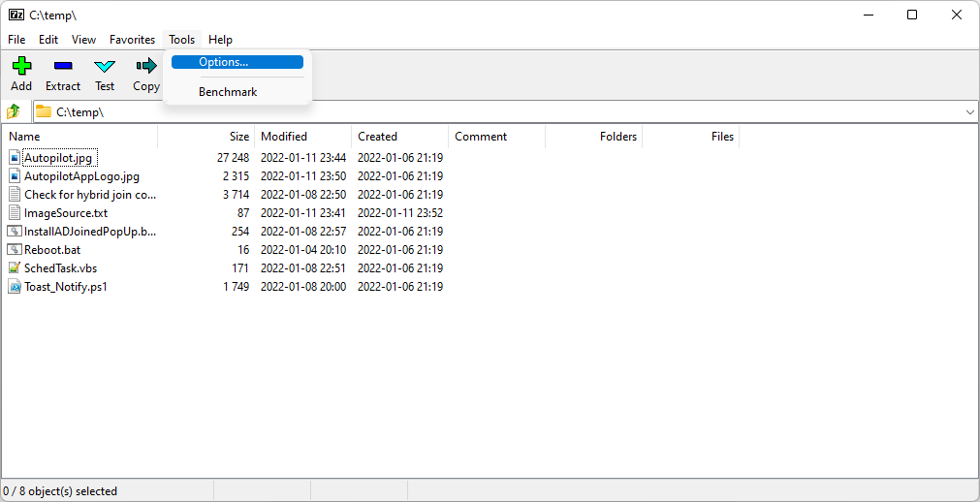The width and height of the screenshot is (980, 502).
Task: Open the Favorites menu
Action: (132, 40)
